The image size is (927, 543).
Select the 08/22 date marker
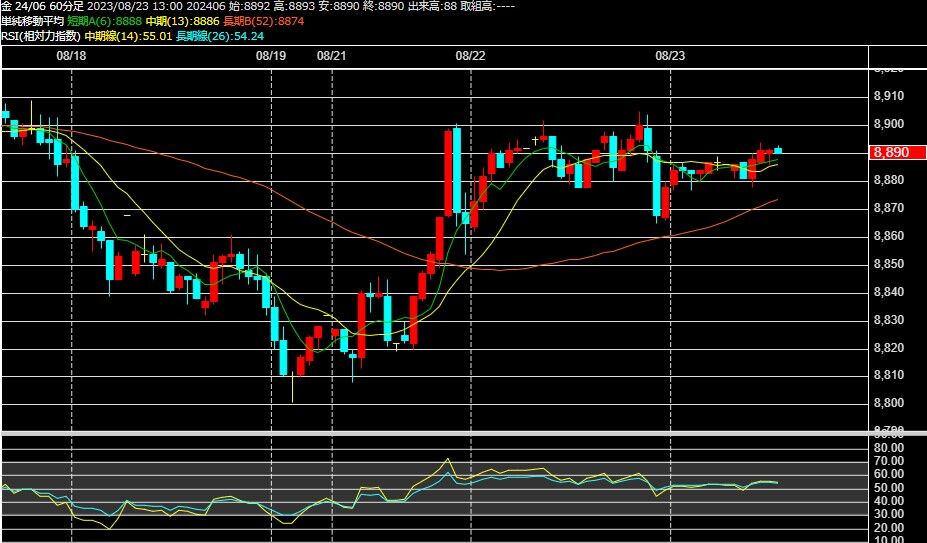(471, 56)
